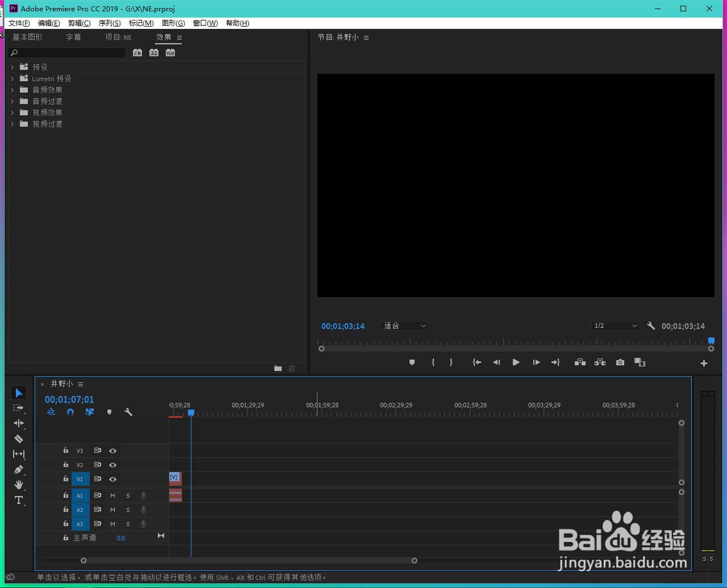The width and height of the screenshot is (727, 588).
Task: Expand the 视频过渡 folder
Action: pos(12,124)
